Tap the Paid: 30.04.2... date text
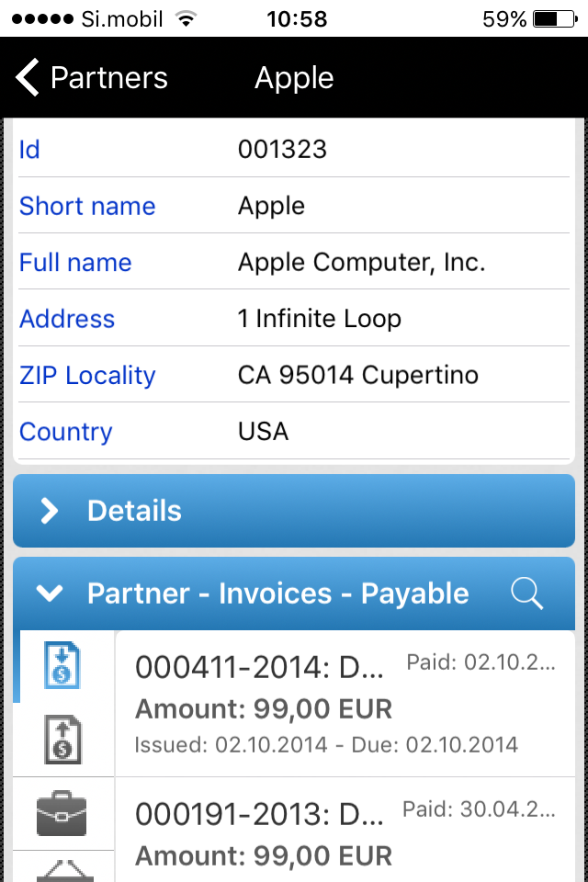The height and width of the screenshot is (882, 588). (479, 809)
